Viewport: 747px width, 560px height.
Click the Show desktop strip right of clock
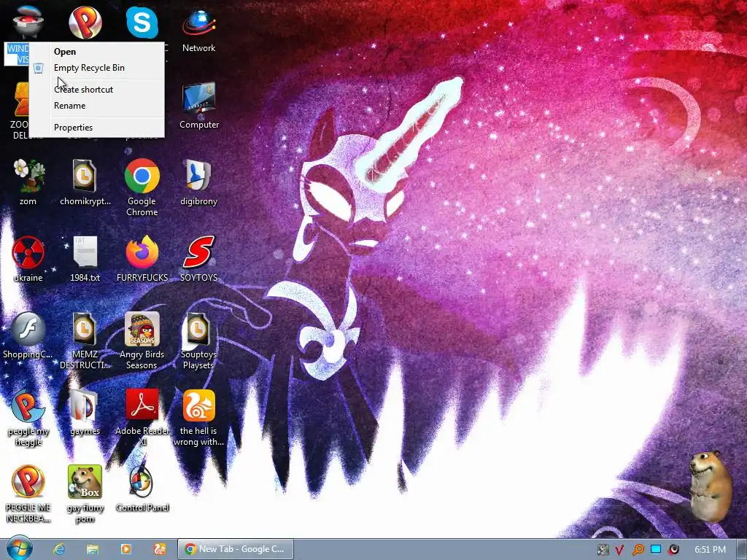pos(742,549)
